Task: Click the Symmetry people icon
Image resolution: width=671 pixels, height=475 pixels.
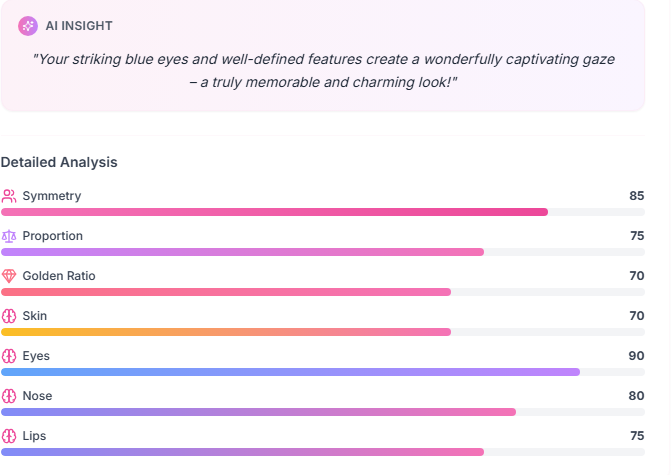Action: (9, 196)
